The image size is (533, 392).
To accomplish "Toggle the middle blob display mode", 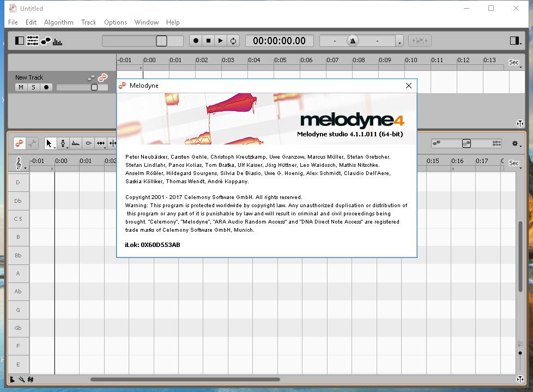I will [x=467, y=143].
